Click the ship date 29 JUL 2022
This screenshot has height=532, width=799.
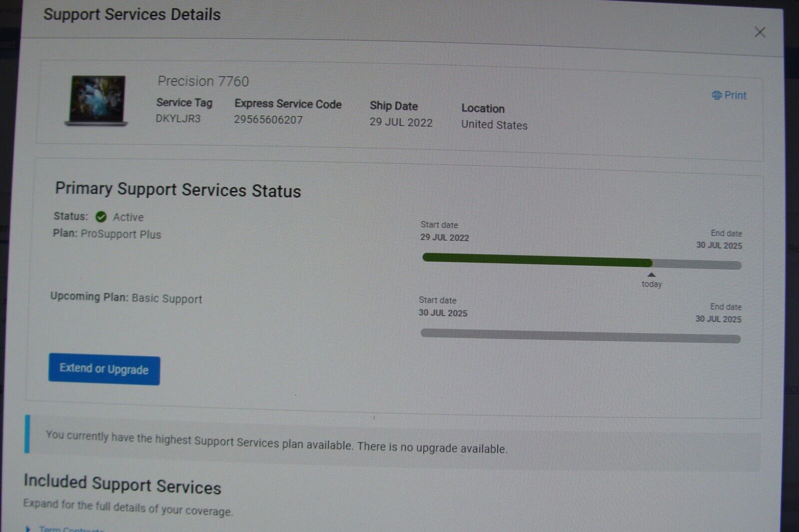[401, 123]
